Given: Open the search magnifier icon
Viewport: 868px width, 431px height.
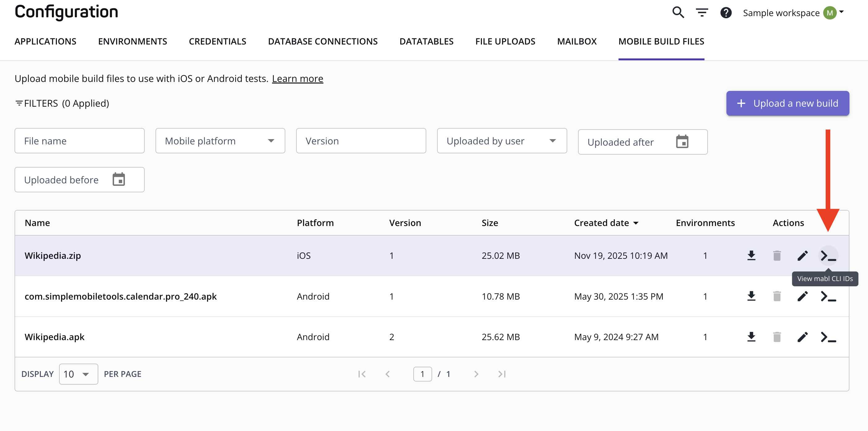Looking at the screenshot, I should coord(678,12).
